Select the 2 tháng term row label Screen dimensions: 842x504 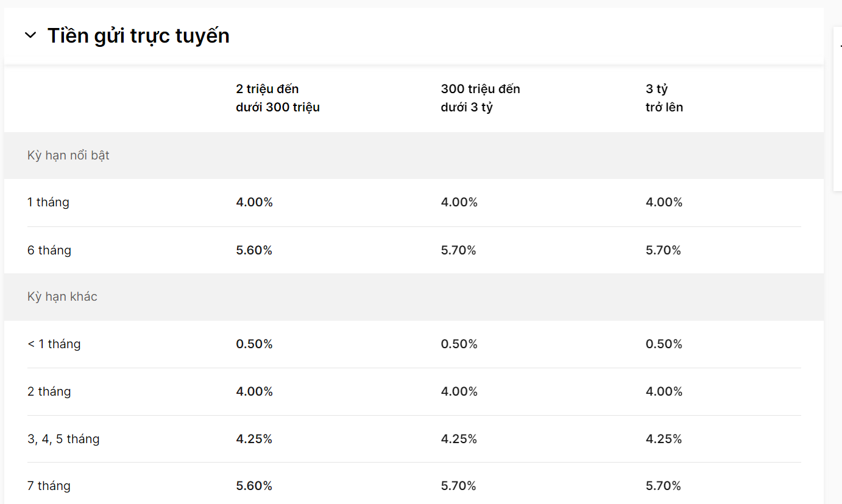[49, 391]
